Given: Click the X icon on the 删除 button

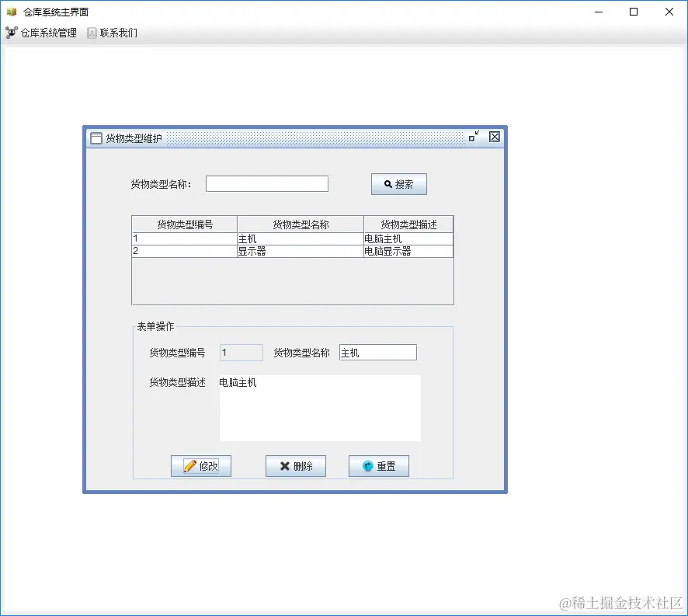Looking at the screenshot, I should 286,465.
